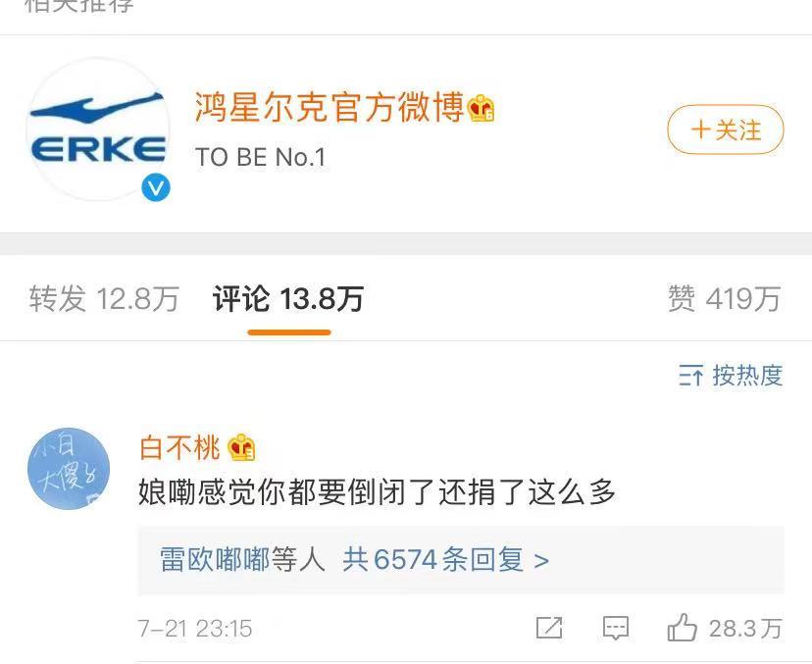Tap the 28.3万 like count
This screenshot has height=664, width=812.
point(745,628)
